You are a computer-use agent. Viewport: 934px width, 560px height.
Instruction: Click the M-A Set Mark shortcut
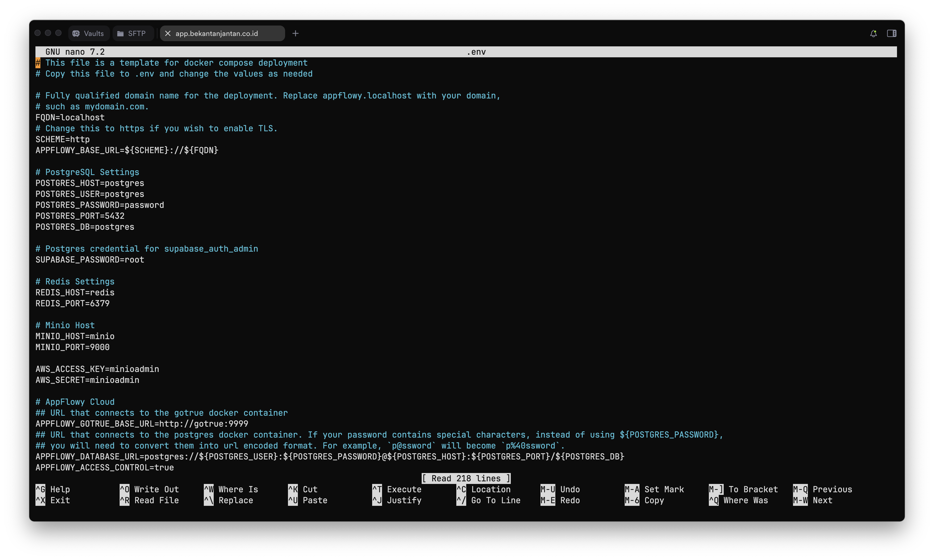tap(654, 489)
